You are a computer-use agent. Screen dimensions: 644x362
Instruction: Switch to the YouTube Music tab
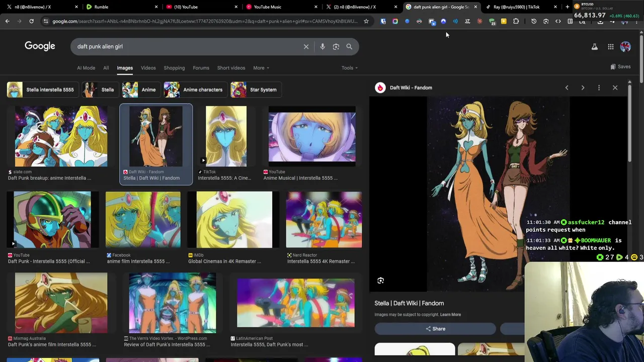click(x=281, y=7)
